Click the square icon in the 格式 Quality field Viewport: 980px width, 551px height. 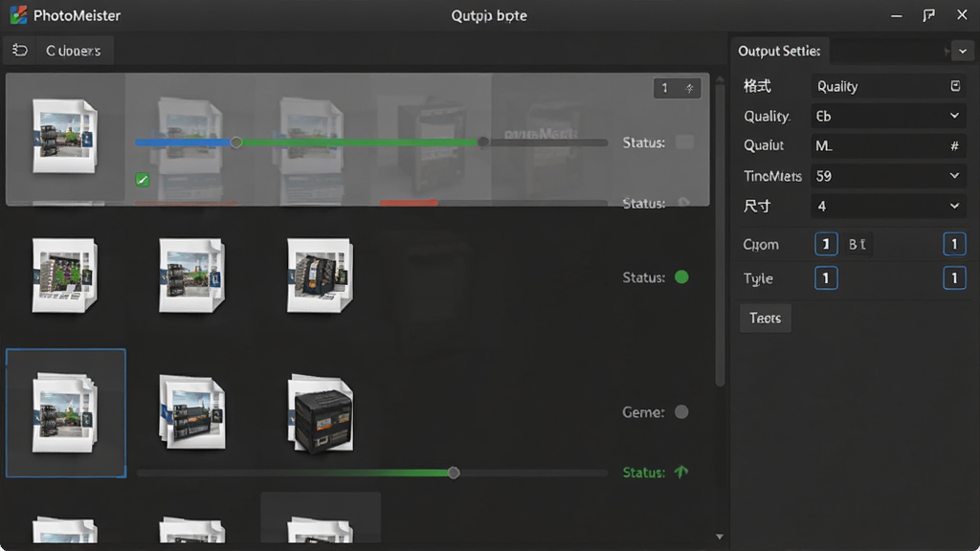click(x=955, y=85)
